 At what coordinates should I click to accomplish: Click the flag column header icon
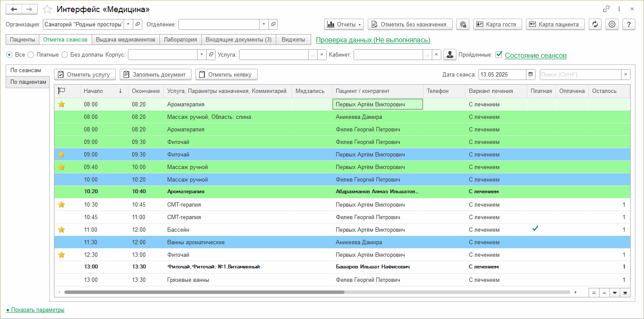[61, 91]
